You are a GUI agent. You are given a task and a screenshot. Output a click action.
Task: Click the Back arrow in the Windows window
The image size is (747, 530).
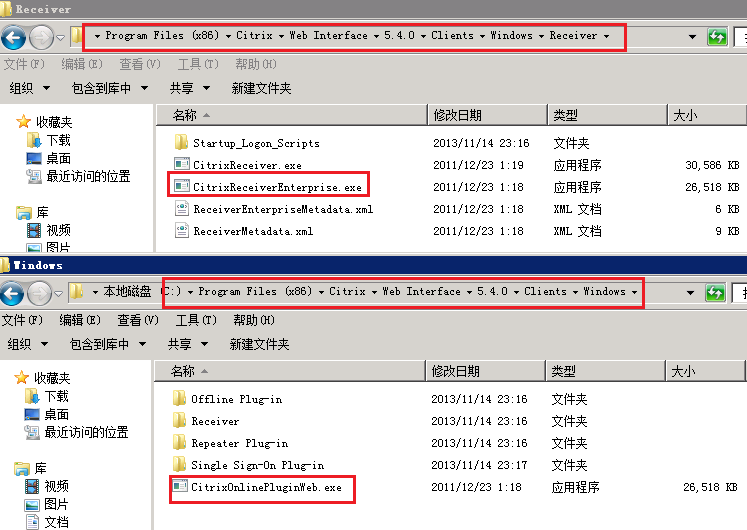tap(12, 293)
